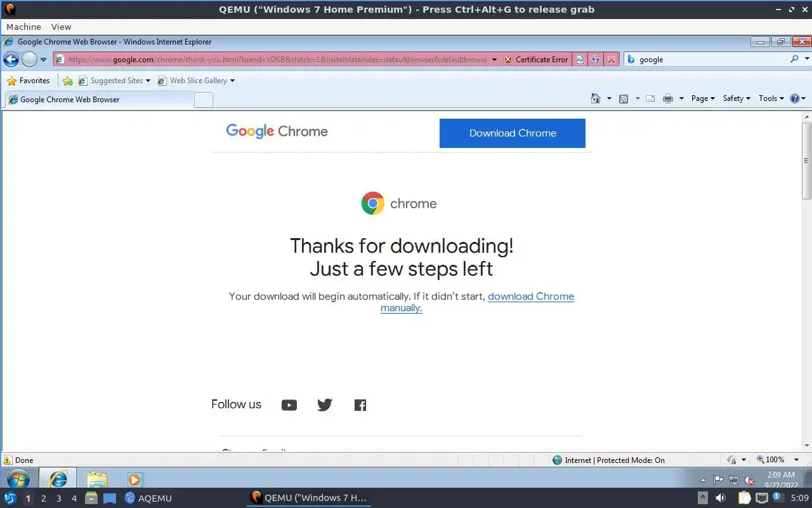This screenshot has width=812, height=508.
Task: Open the QEMU View menu
Action: tap(62, 27)
